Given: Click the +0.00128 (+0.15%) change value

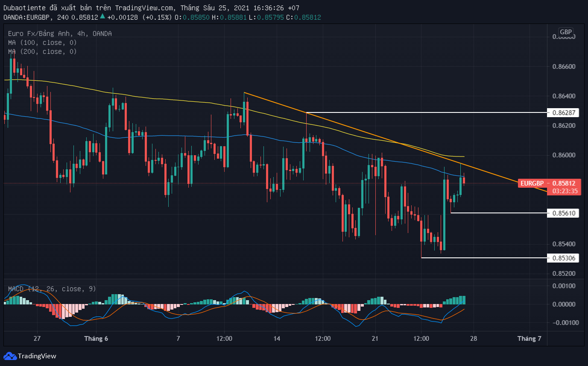Looking at the screenshot, I should tap(139, 17).
